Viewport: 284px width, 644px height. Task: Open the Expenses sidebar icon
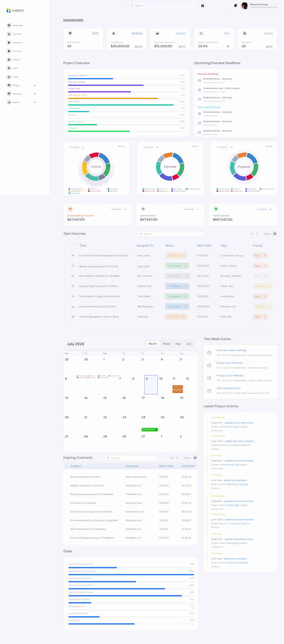click(9, 43)
